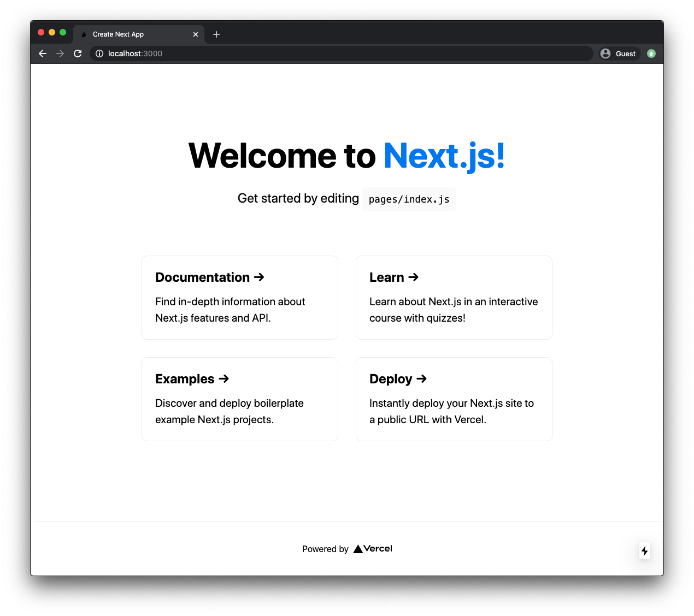Open the Deploy card
This screenshot has width=694, height=616.
[454, 399]
